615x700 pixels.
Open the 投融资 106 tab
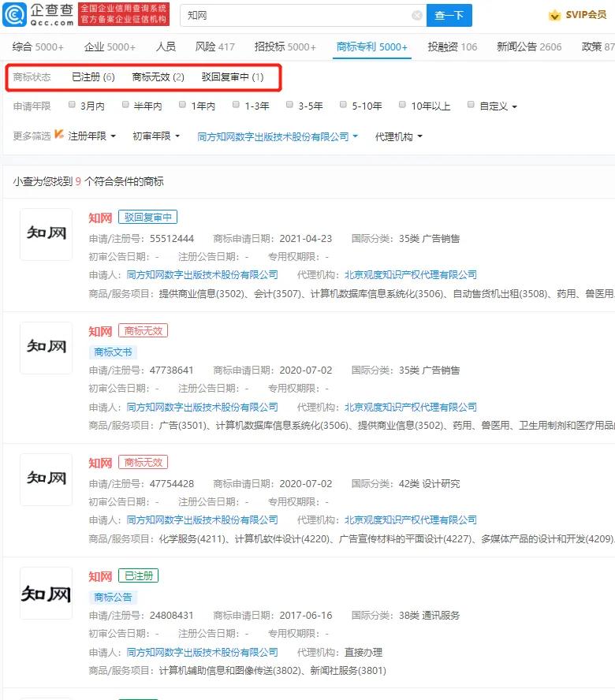pos(452,47)
